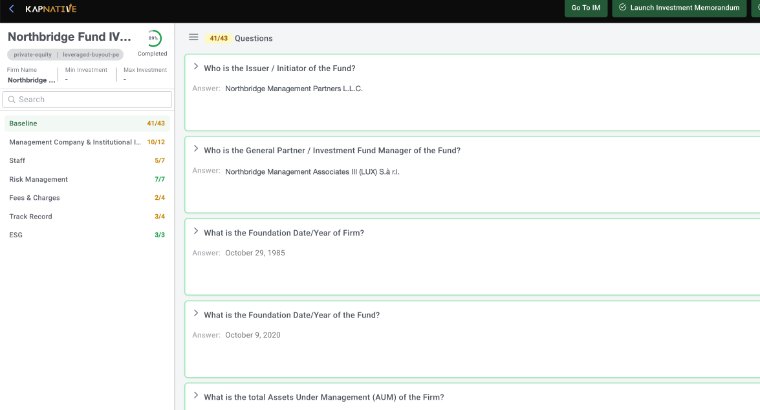The image size is (760, 410).
Task: Expand the General Partner question
Action: (196, 149)
